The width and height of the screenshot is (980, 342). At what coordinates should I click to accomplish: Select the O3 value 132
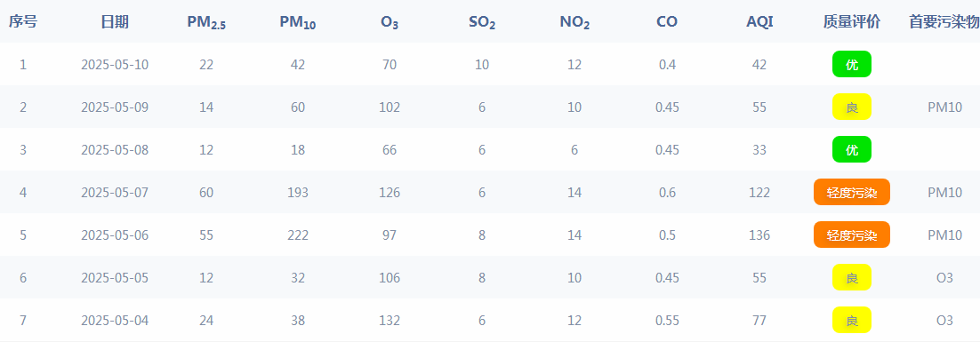coord(390,321)
